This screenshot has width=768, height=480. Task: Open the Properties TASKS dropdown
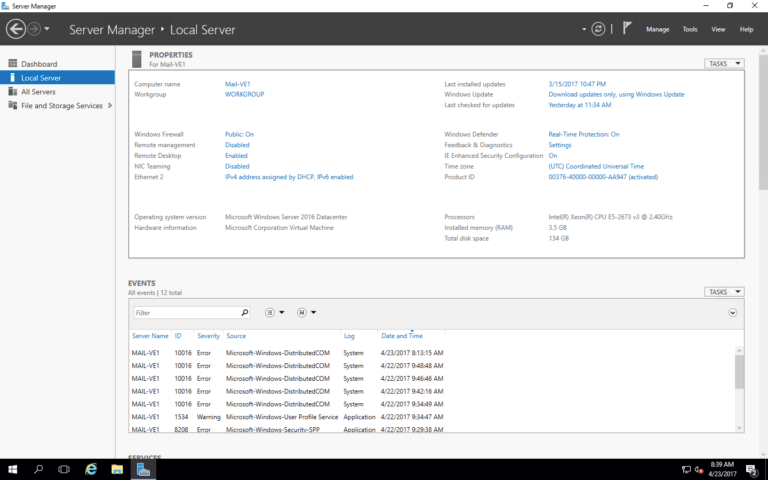pos(724,64)
